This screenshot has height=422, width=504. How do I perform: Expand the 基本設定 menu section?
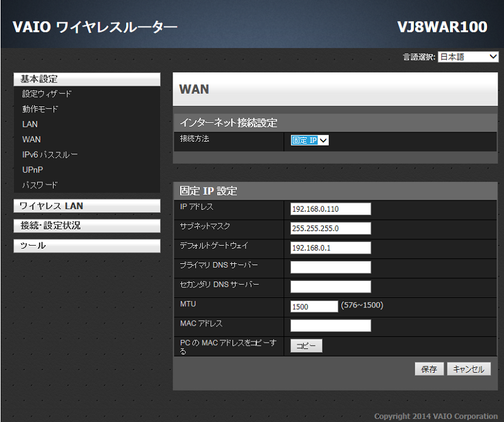coord(87,79)
